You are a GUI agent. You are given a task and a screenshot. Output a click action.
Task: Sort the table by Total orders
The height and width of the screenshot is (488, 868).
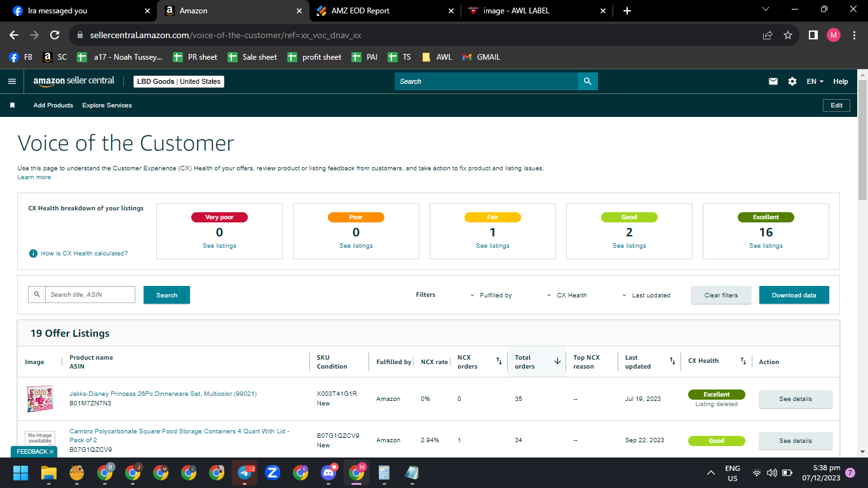pyautogui.click(x=557, y=361)
